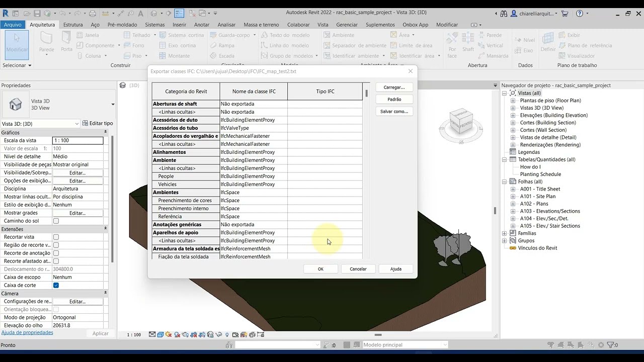The width and height of the screenshot is (644, 362).
Task: Collapse the Folhas (all) node
Action: pyautogui.click(x=505, y=182)
